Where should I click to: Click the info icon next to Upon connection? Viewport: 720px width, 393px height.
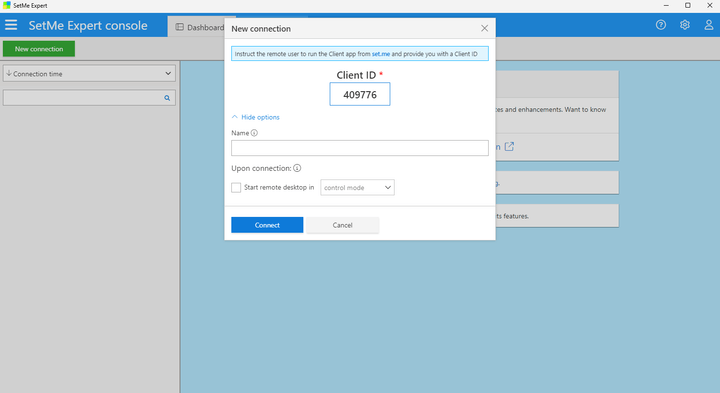click(297, 168)
